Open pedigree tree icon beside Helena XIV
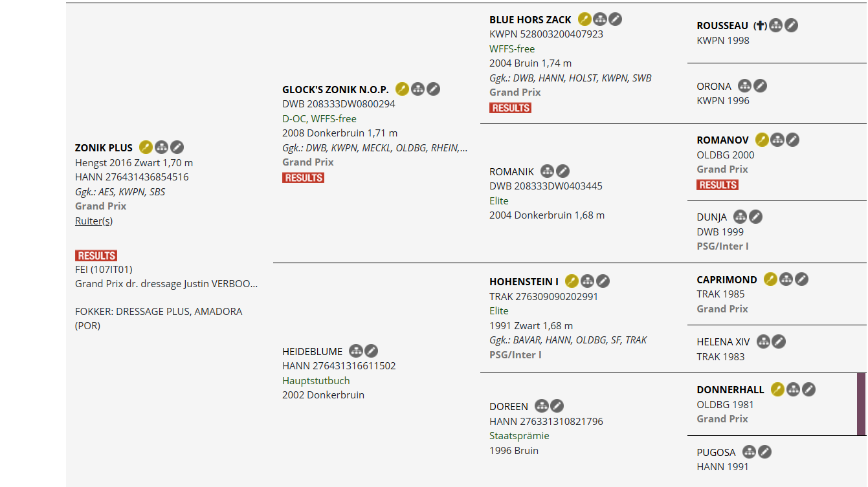 (764, 341)
